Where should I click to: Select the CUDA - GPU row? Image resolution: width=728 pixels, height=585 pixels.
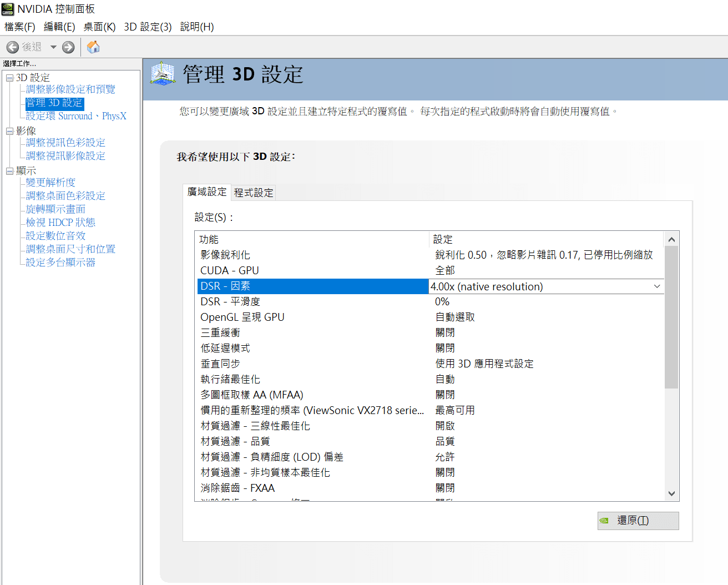pos(430,270)
